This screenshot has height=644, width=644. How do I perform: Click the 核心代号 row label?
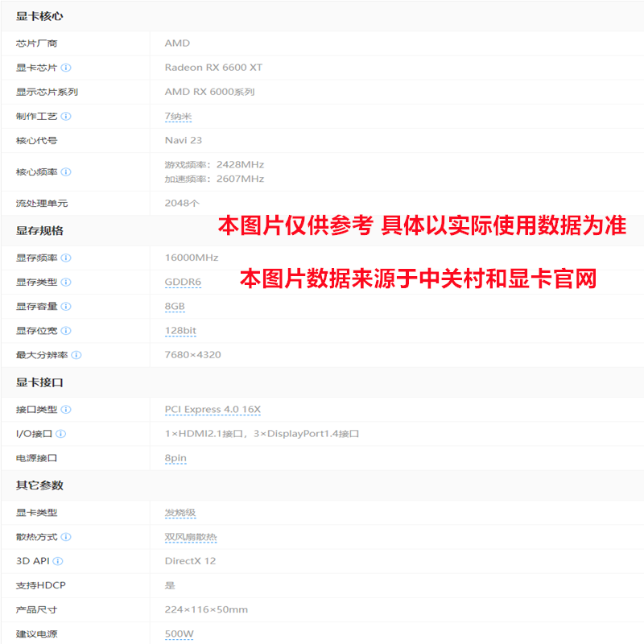click(x=36, y=140)
